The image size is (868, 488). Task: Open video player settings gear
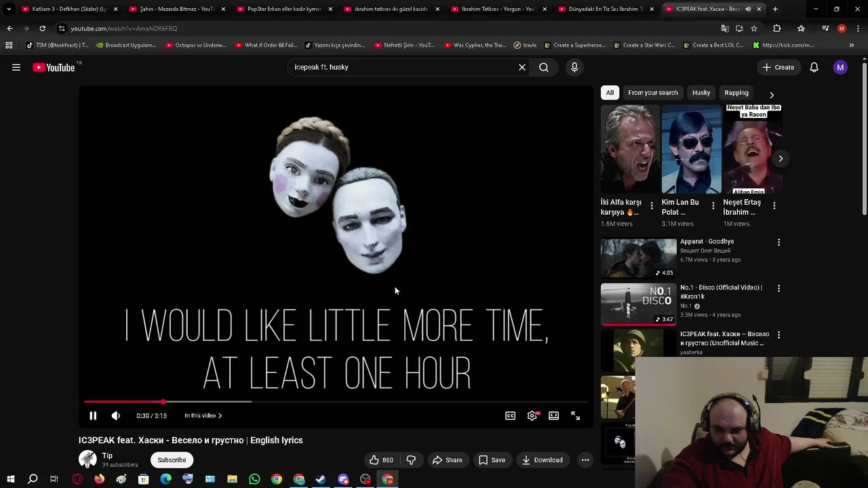(532, 415)
